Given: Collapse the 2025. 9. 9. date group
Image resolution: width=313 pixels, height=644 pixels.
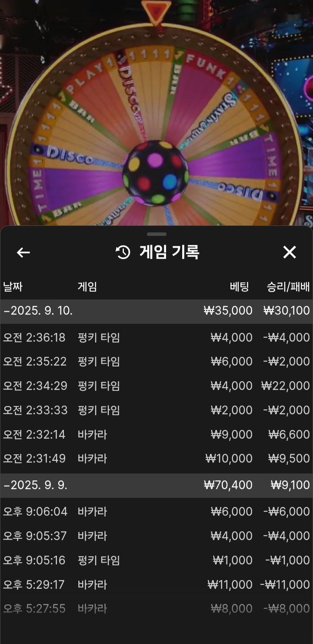Looking at the screenshot, I should click(156, 485).
